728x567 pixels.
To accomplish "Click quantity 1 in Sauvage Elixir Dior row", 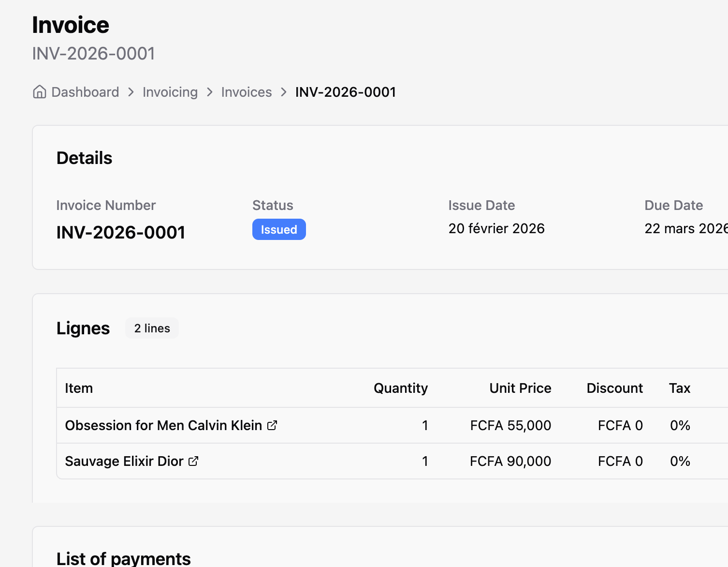I will point(425,461).
